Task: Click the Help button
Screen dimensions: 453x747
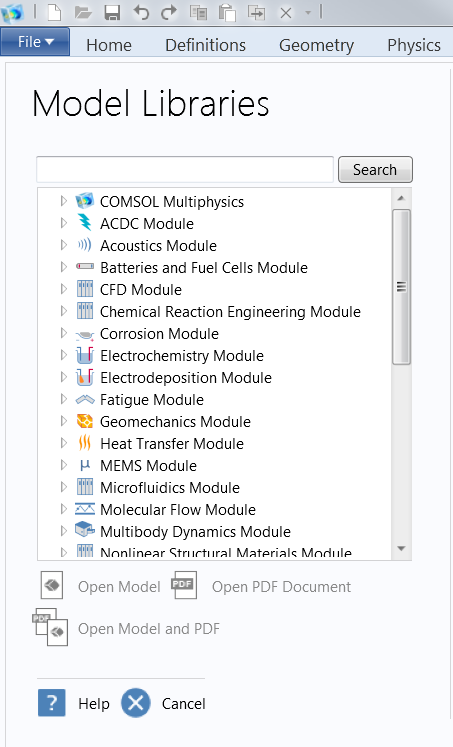Action: click(x=74, y=703)
